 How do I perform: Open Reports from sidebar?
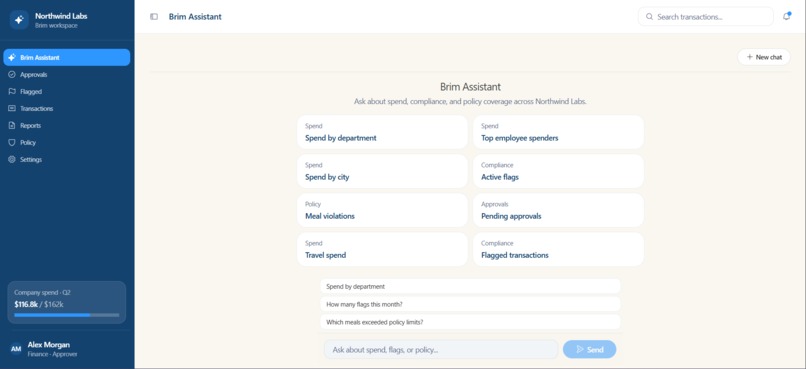coord(66,125)
